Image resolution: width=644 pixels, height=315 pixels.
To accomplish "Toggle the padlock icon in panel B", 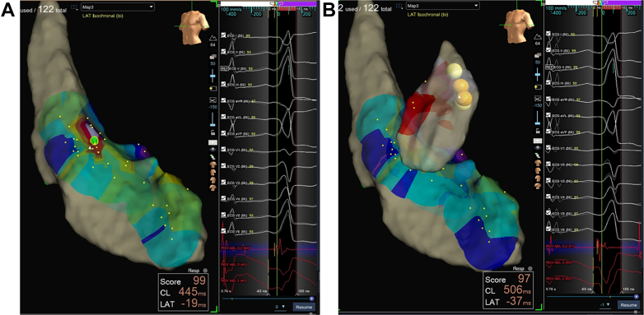I will [538, 131].
